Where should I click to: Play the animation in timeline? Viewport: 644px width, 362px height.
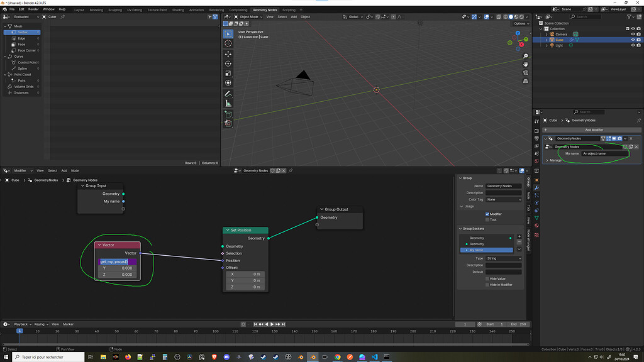(x=272, y=324)
